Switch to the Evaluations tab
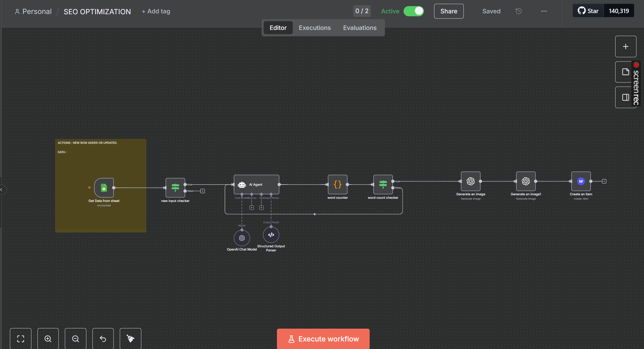 [360, 28]
